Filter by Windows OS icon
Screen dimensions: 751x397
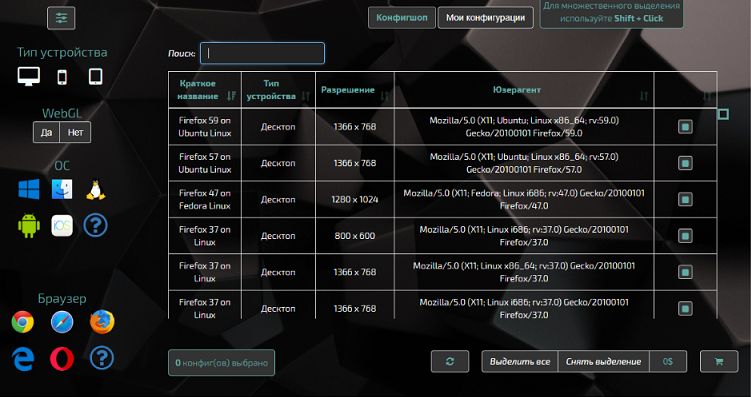[x=29, y=190]
